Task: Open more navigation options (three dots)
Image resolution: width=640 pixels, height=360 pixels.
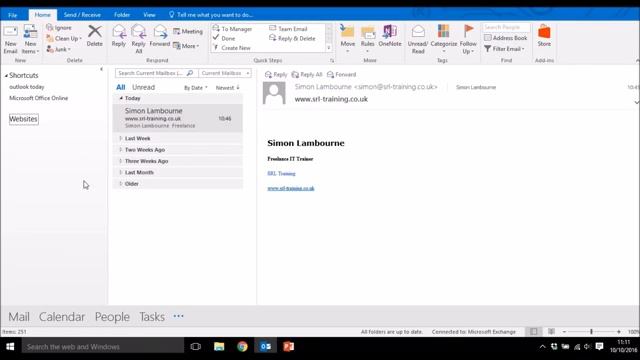Action: click(178, 316)
